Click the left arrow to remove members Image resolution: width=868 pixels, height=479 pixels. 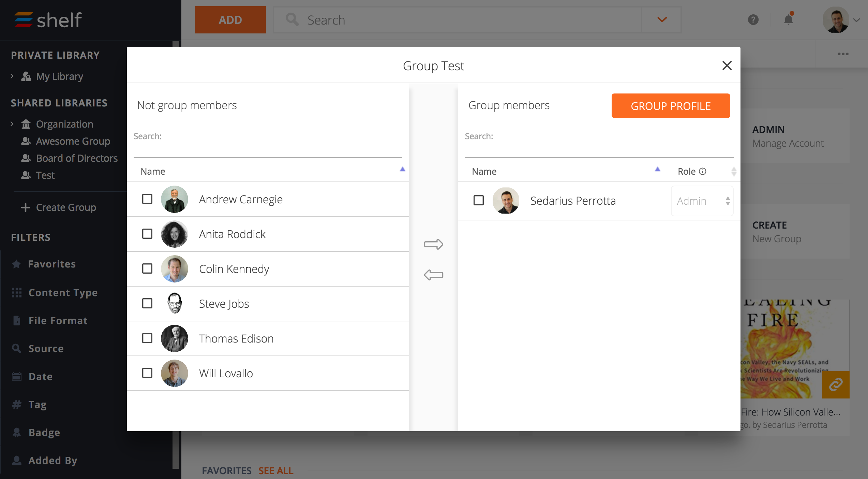tap(433, 275)
